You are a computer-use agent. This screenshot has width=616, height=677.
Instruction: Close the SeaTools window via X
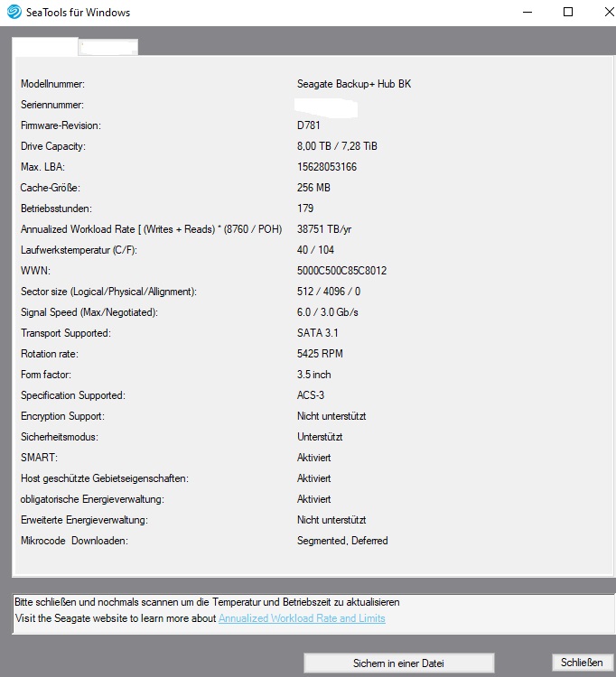(x=609, y=12)
